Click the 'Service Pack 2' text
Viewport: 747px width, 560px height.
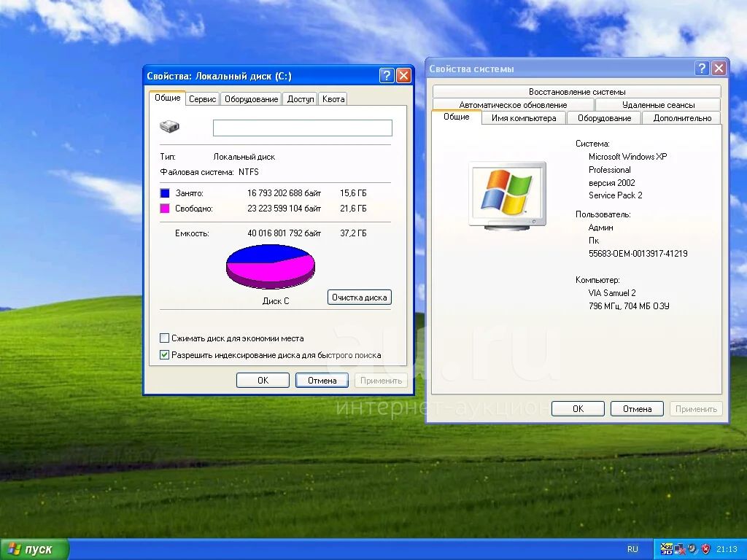click(615, 195)
